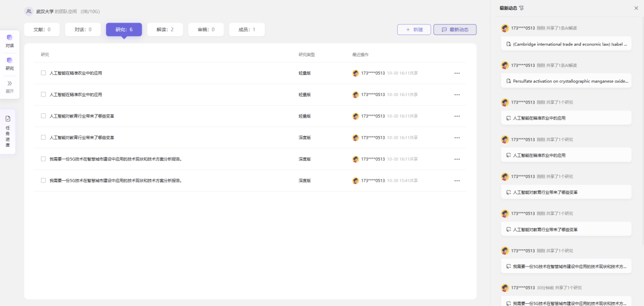Switch to the 文献 tab
Image resolution: width=644 pixels, height=306 pixels.
click(42, 30)
